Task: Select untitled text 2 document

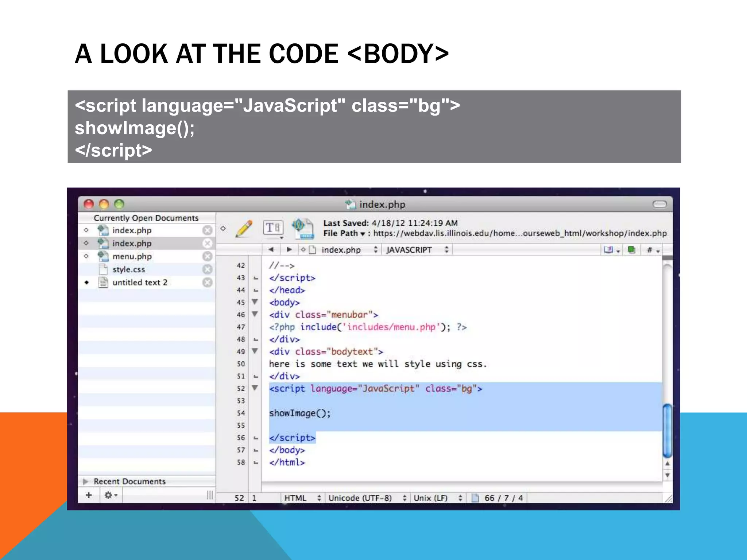Action: pyautogui.click(x=147, y=283)
